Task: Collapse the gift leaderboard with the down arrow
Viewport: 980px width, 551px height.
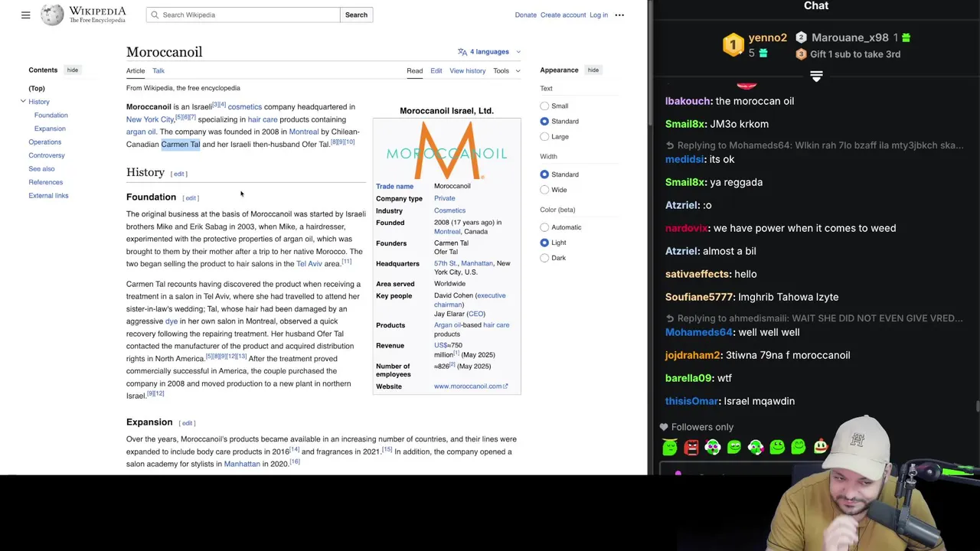Action: [816, 76]
